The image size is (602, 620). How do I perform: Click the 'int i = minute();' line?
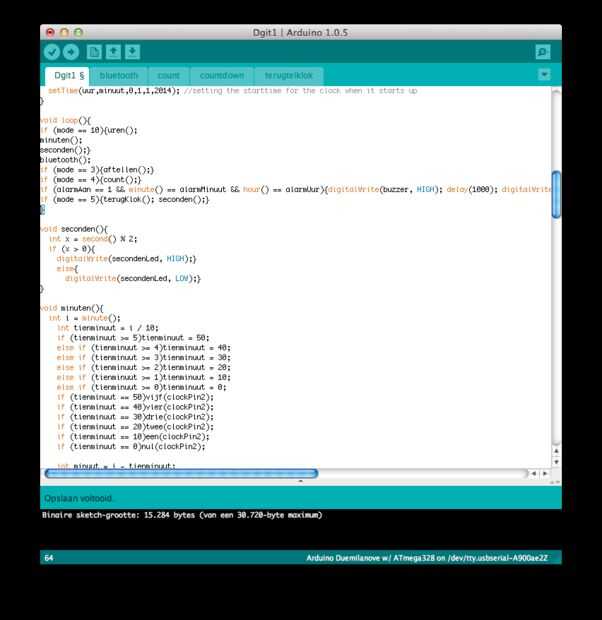pos(85,318)
